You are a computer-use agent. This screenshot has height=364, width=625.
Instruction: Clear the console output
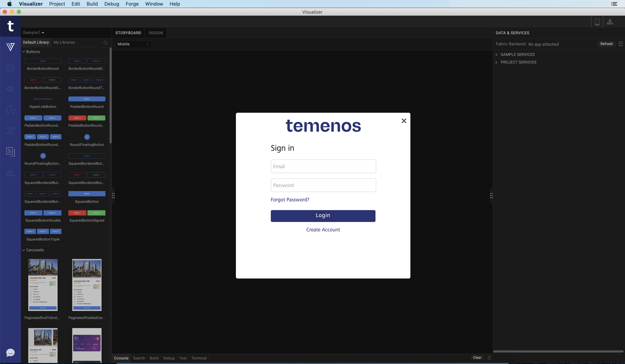[x=477, y=358]
